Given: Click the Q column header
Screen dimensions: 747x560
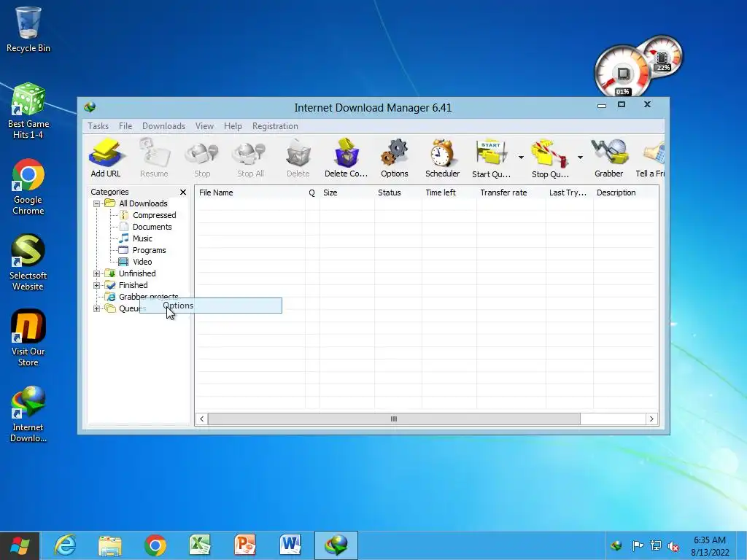Looking at the screenshot, I should (x=312, y=192).
